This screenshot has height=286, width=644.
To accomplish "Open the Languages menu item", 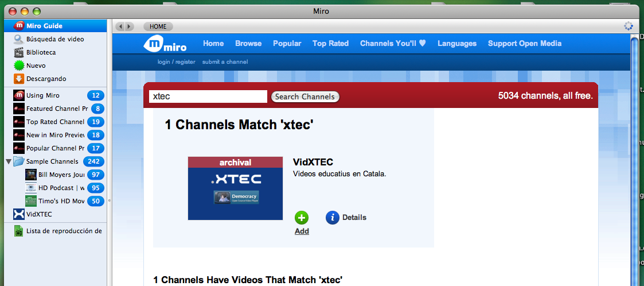I will 457,43.
